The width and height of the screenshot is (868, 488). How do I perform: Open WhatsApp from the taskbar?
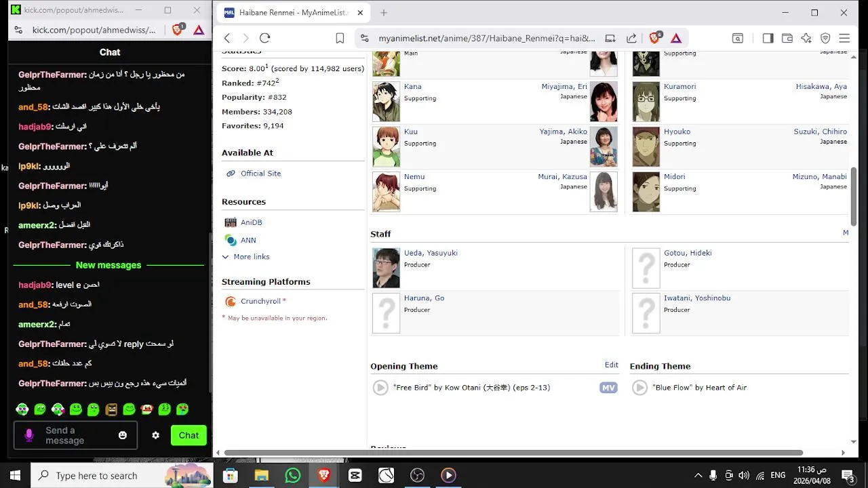293,475
